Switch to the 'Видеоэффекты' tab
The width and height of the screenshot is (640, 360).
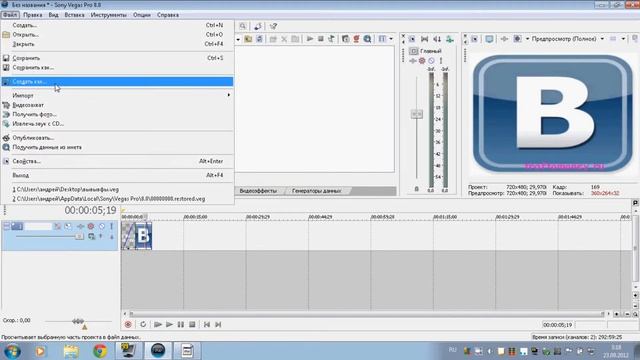[x=258, y=191]
